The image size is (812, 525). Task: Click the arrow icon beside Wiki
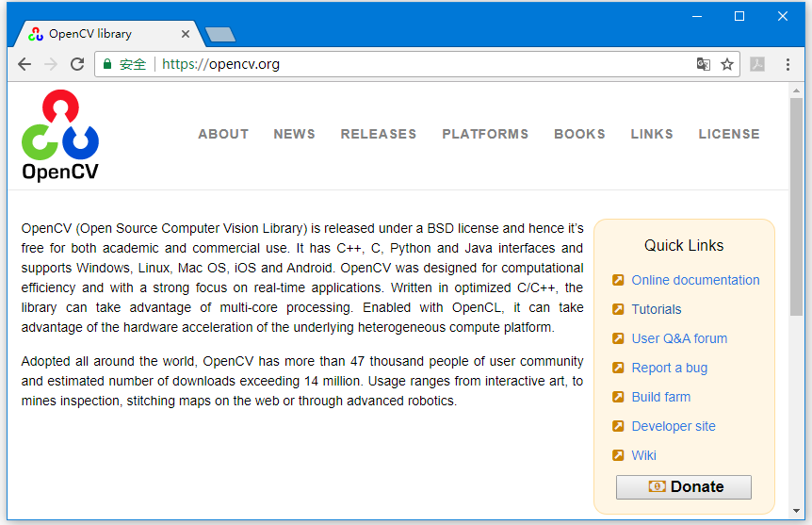point(618,455)
